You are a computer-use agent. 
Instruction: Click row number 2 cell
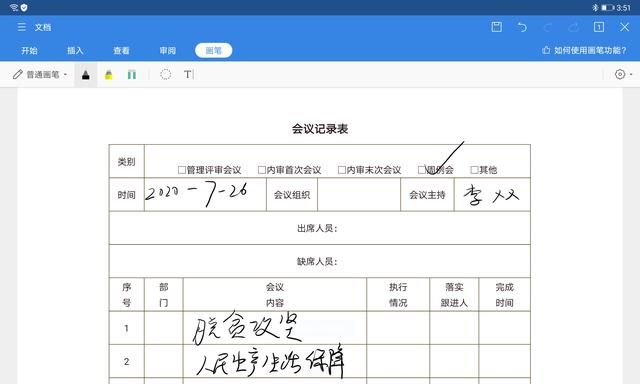pos(127,361)
